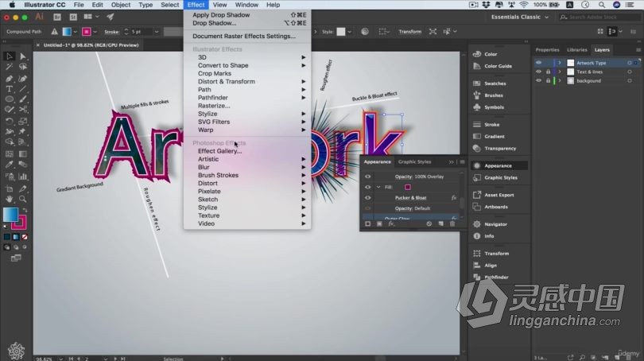Open Distort & Transform submenu

click(x=247, y=81)
